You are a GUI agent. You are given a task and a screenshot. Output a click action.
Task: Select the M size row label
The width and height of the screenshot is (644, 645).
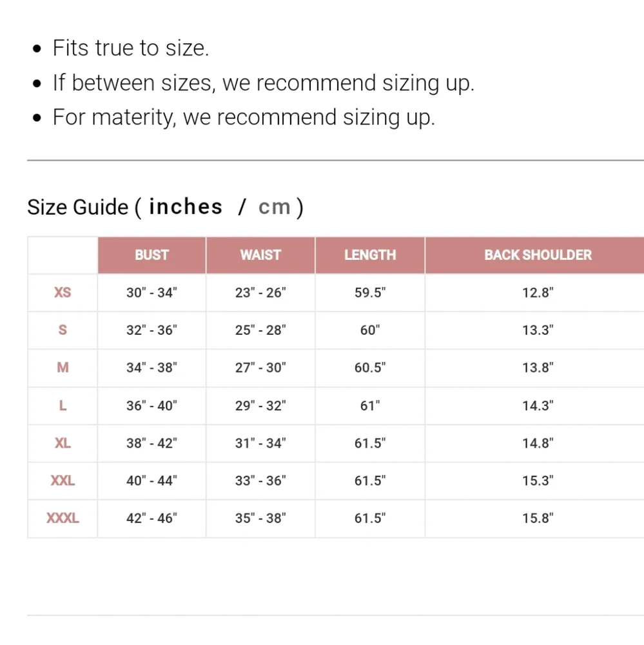click(63, 368)
